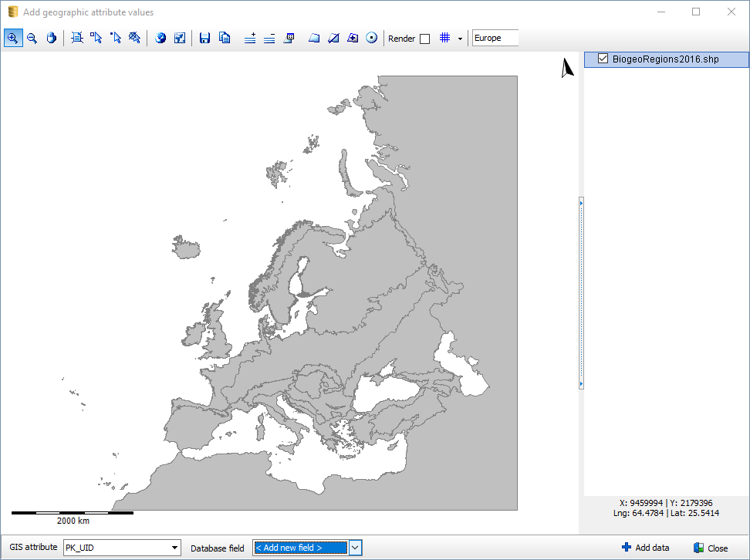750x560 pixels.
Task: Click the circle point tool icon
Action: pyautogui.click(x=372, y=38)
